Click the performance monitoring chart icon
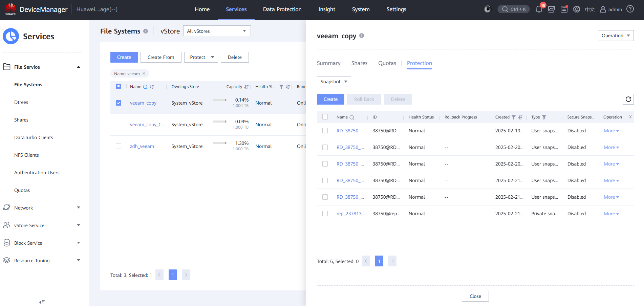This screenshot has width=644, height=306. click(x=552, y=9)
